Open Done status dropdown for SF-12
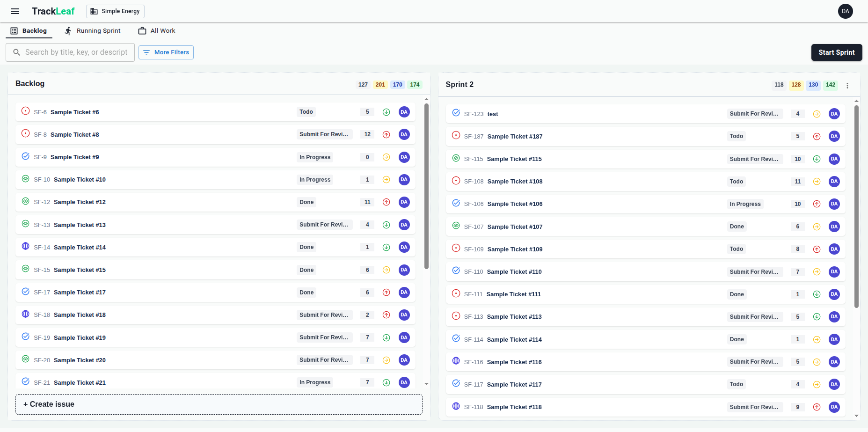868x432 pixels. (306, 202)
